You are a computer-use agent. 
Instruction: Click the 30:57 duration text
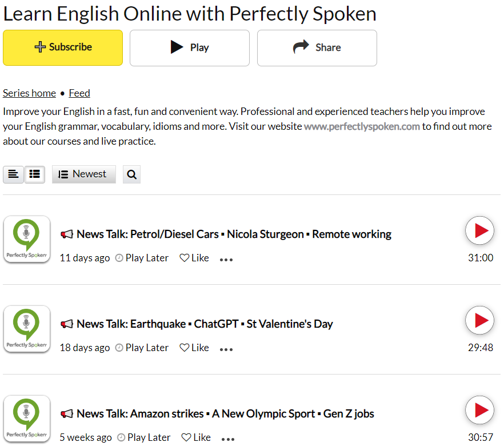[481, 437]
